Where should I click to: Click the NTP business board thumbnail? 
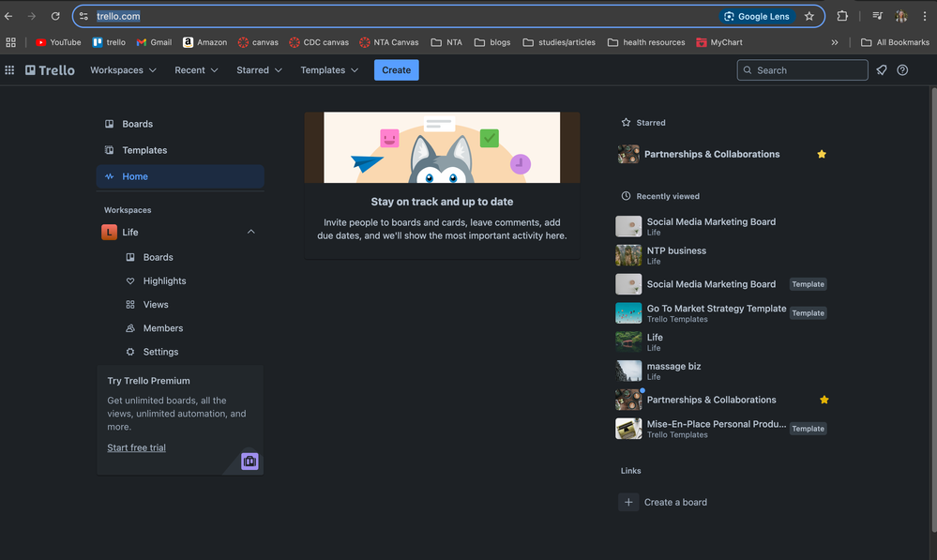(628, 255)
